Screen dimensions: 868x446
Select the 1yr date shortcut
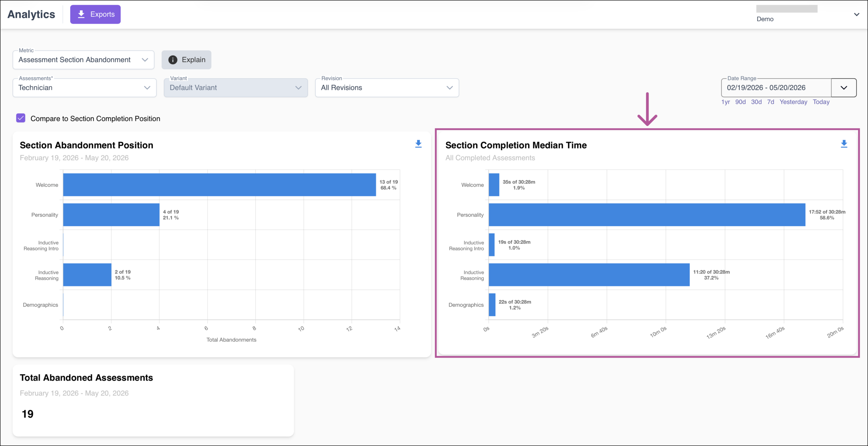coord(725,102)
